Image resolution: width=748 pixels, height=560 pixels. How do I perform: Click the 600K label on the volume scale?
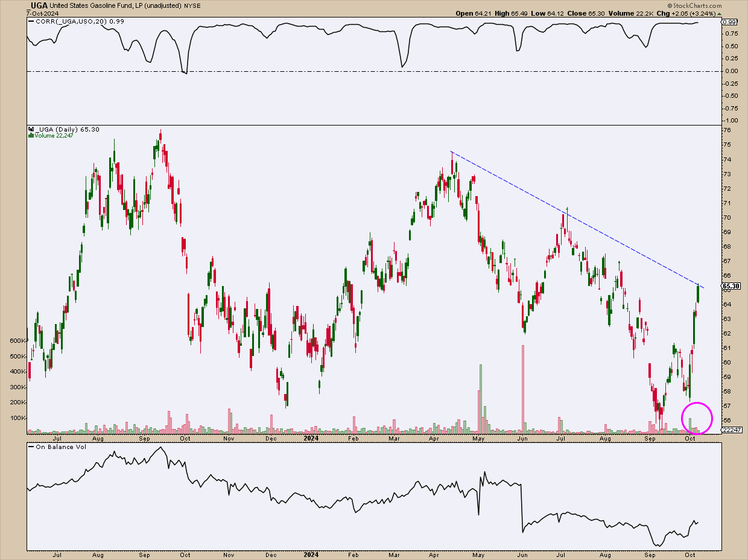(18, 340)
